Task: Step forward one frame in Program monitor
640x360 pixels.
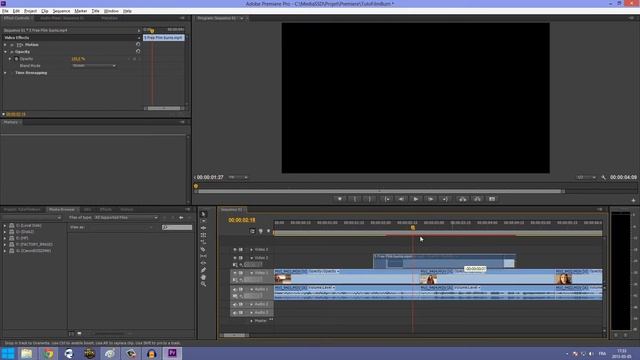Action: point(430,199)
